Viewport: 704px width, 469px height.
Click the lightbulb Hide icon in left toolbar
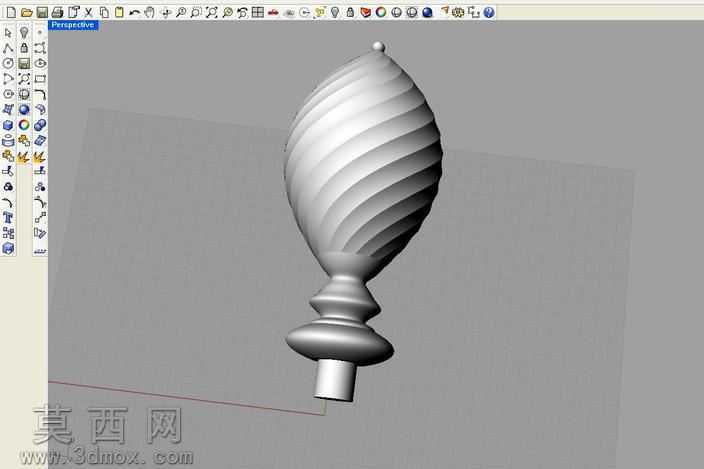(24, 33)
